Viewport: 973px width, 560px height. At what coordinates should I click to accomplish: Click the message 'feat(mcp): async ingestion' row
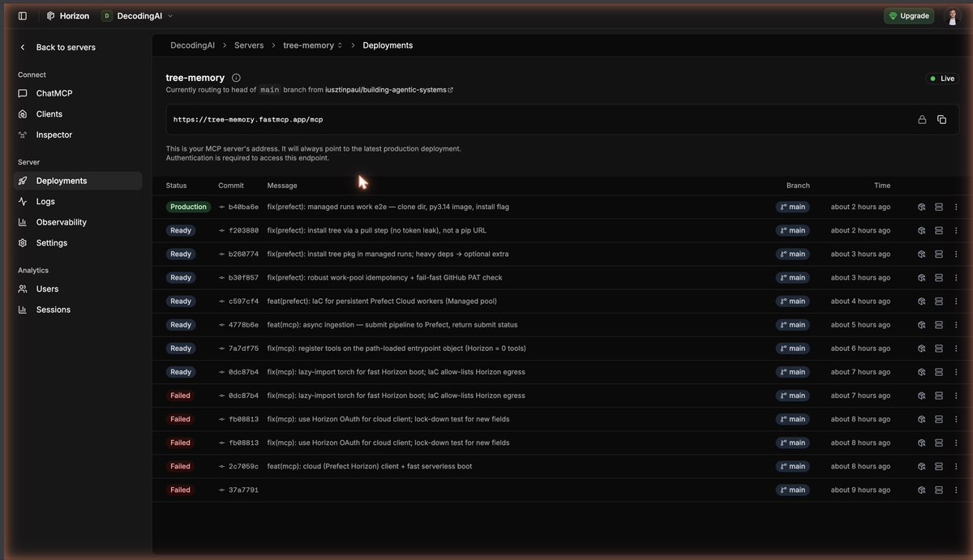[392, 324]
